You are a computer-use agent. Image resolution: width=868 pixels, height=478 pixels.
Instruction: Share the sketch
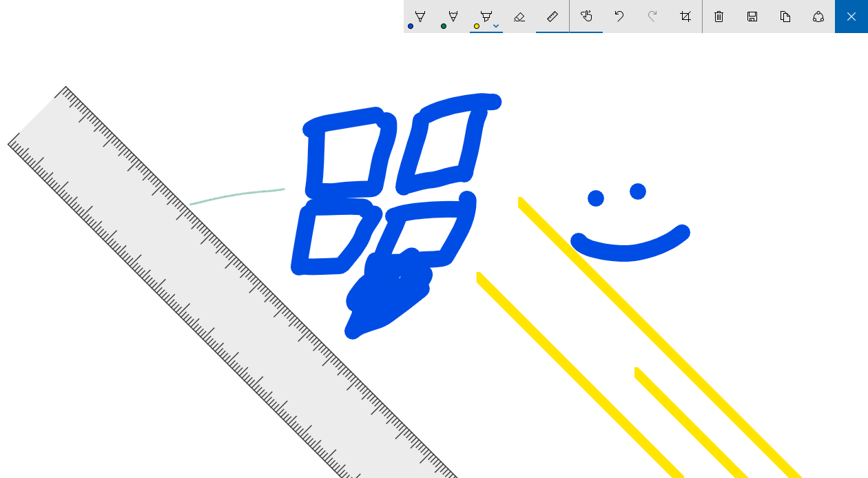click(x=818, y=17)
